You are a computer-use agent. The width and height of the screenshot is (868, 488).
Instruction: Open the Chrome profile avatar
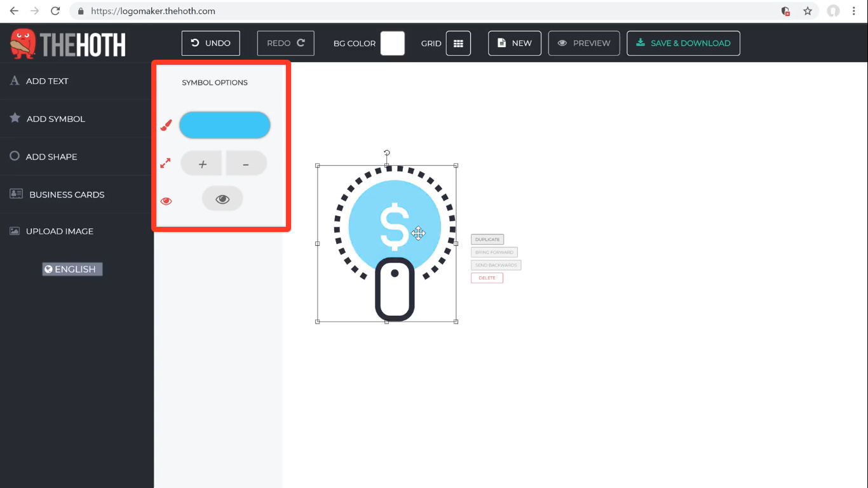point(833,11)
